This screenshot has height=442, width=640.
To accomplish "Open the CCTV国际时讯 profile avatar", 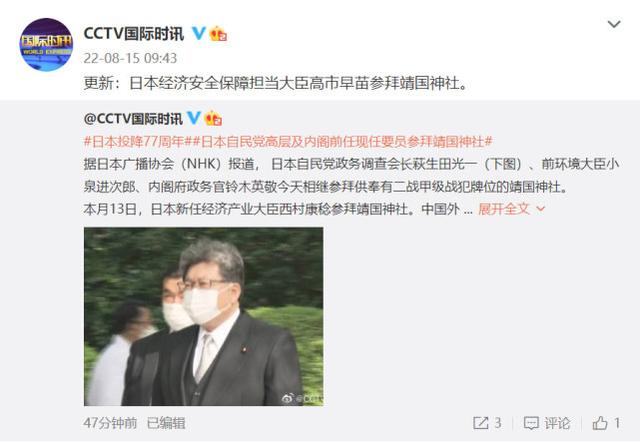I will click(46, 45).
